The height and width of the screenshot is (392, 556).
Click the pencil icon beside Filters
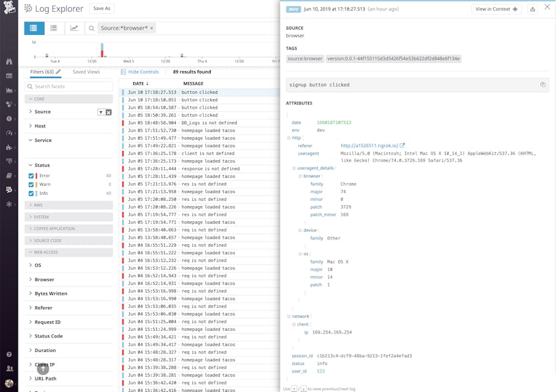coord(58,72)
